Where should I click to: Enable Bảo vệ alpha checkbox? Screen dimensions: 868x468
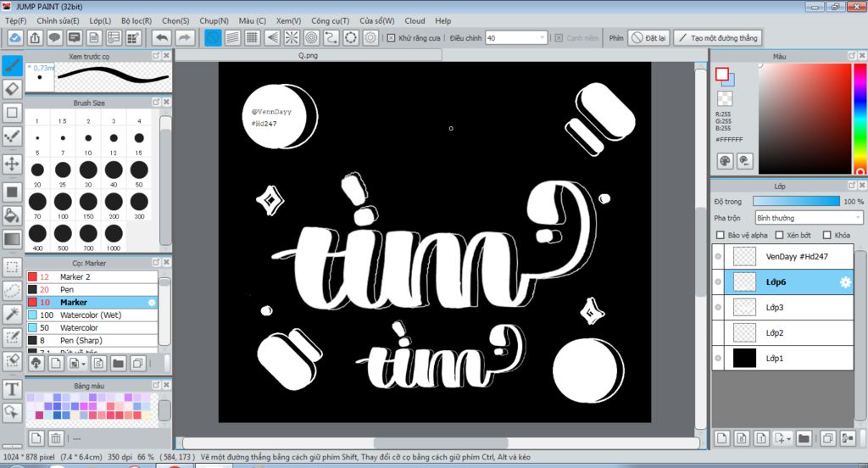(x=721, y=235)
